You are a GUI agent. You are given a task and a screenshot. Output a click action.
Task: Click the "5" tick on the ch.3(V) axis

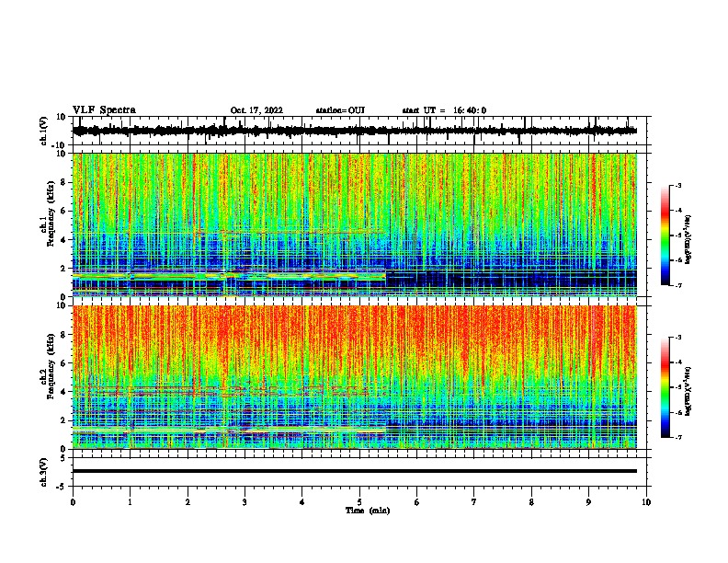(x=64, y=457)
